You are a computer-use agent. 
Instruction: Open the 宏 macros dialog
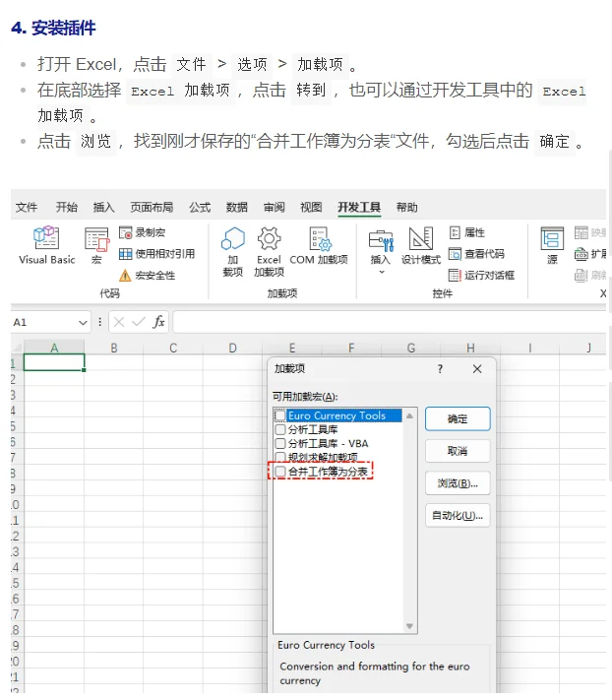(96, 245)
